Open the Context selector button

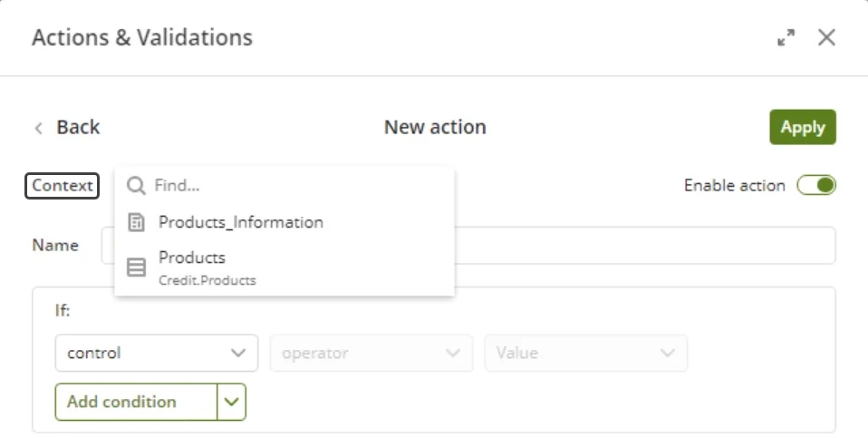[62, 186]
